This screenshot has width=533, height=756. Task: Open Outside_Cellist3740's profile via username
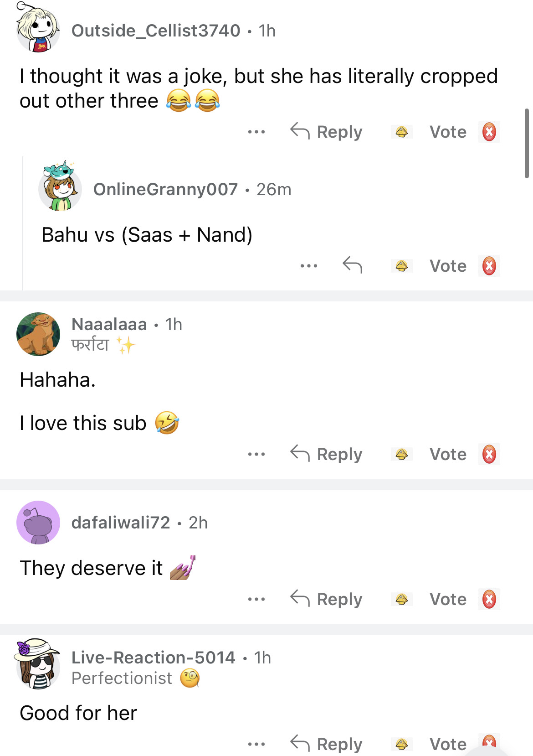click(x=156, y=31)
